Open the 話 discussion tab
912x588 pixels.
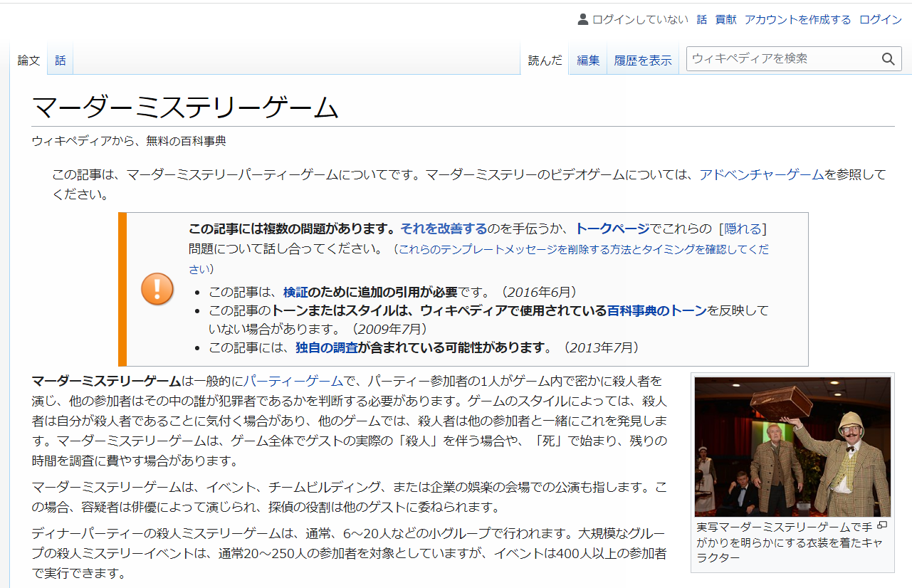61,61
